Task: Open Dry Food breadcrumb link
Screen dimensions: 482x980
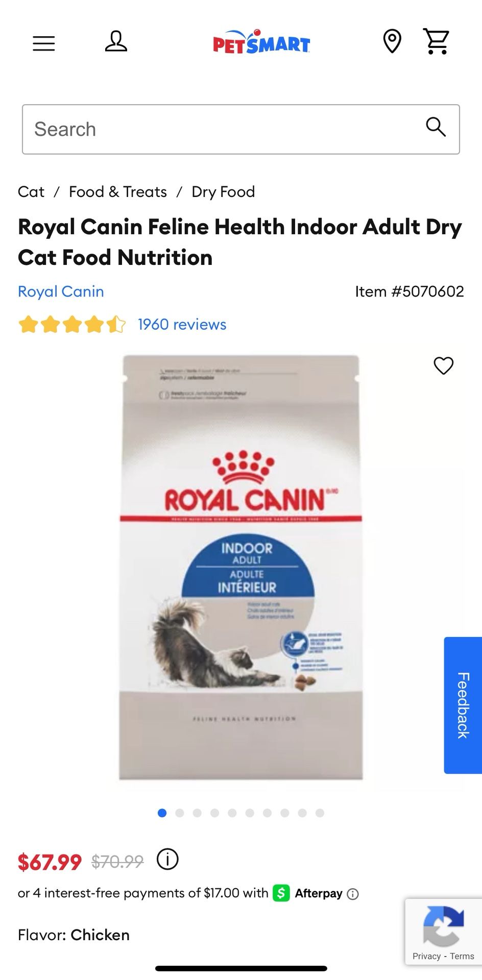Action: click(x=223, y=192)
